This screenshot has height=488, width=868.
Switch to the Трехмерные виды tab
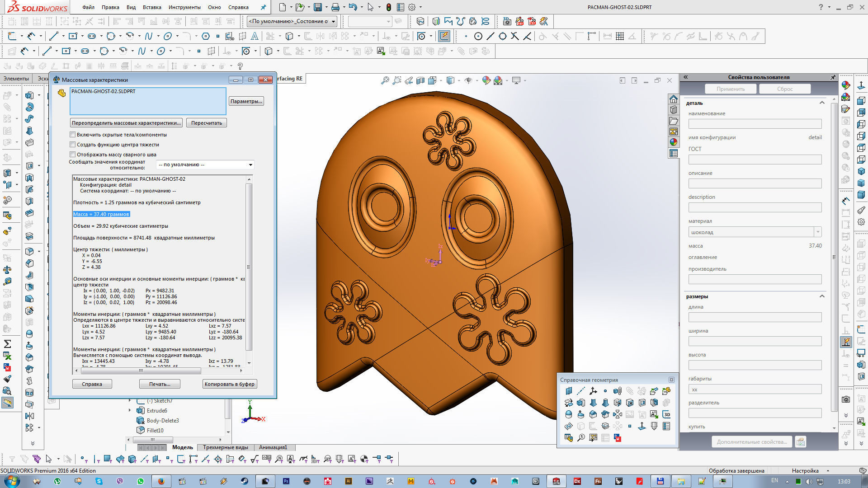[x=226, y=447]
